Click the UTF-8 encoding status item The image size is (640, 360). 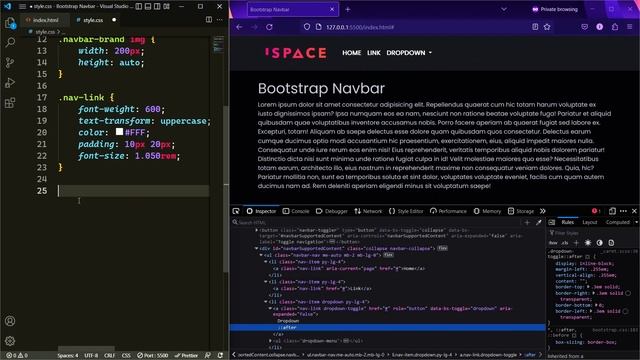tap(91, 356)
